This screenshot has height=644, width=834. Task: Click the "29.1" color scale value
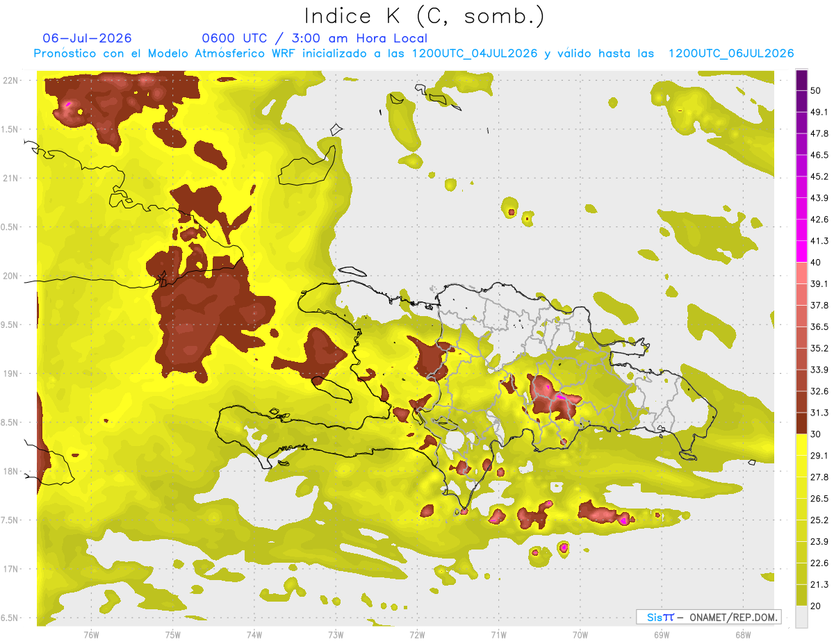coord(819,456)
